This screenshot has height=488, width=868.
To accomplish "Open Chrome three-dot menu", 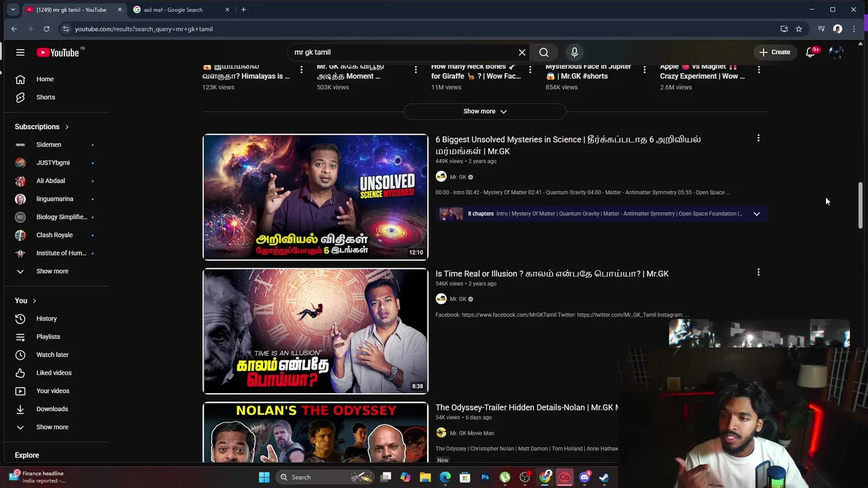I will pyautogui.click(x=854, y=29).
